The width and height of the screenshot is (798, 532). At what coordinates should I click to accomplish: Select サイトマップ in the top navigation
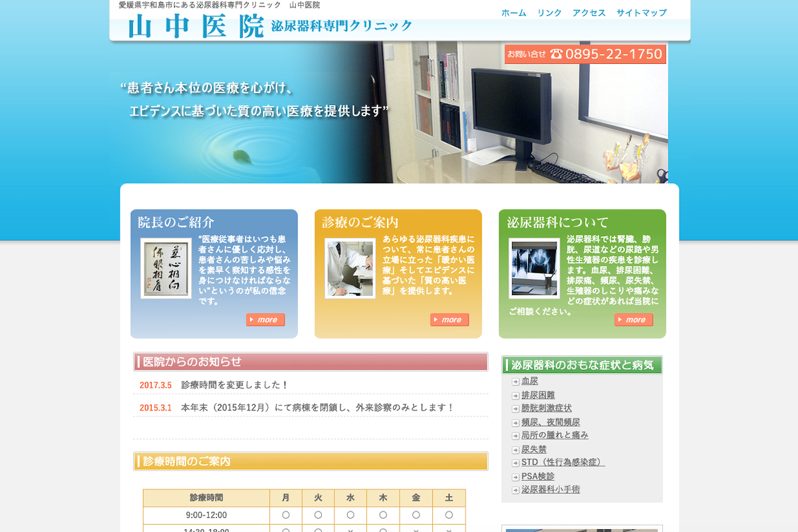pos(642,12)
